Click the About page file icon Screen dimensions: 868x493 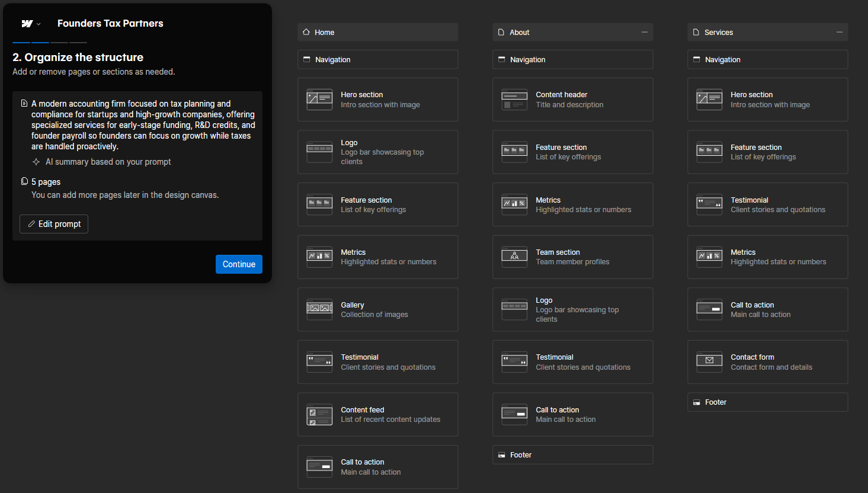pos(501,32)
